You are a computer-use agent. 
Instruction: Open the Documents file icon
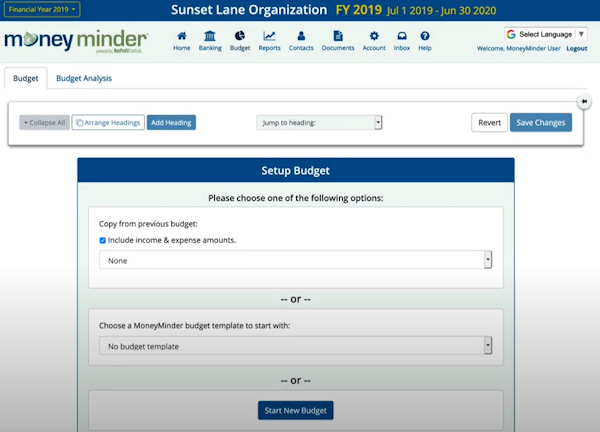(338, 36)
